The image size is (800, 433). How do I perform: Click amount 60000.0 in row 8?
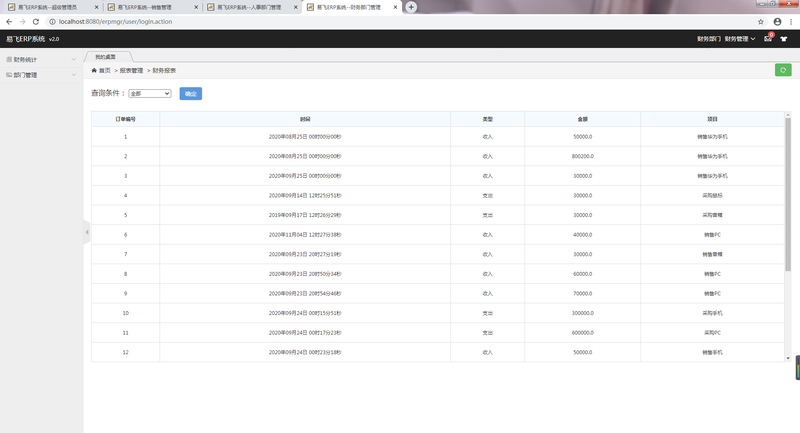(583, 274)
